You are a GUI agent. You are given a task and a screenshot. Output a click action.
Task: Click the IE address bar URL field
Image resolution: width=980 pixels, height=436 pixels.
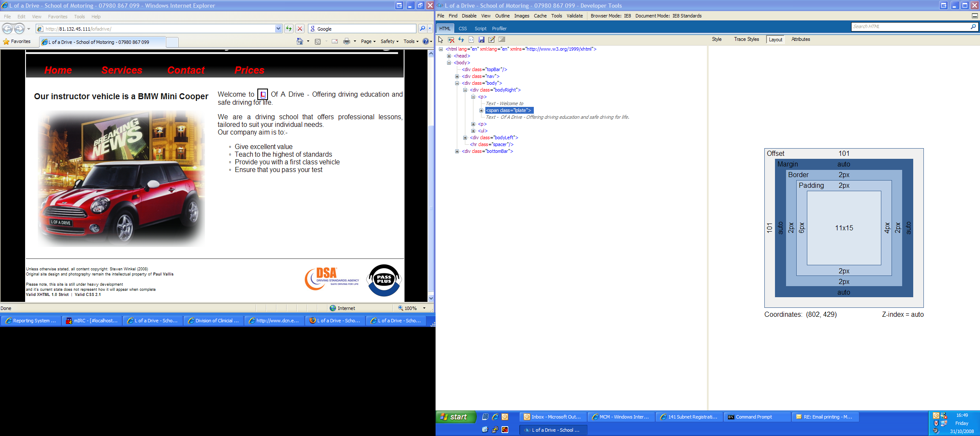156,29
